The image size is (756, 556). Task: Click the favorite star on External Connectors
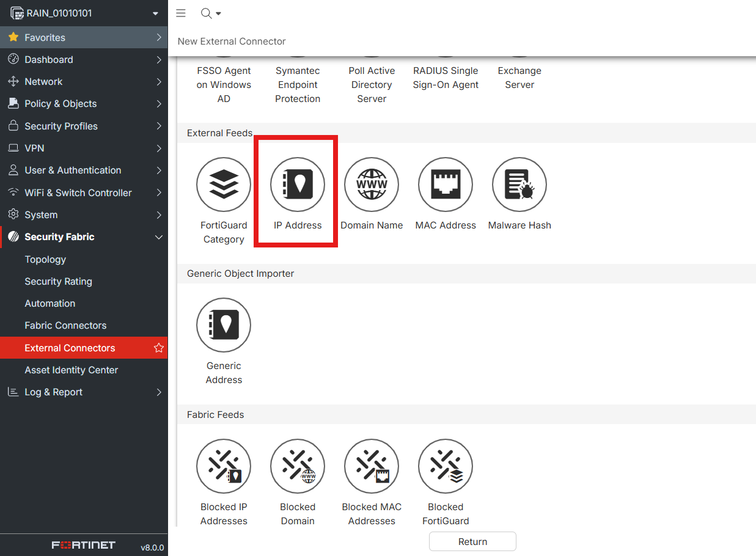coord(159,348)
